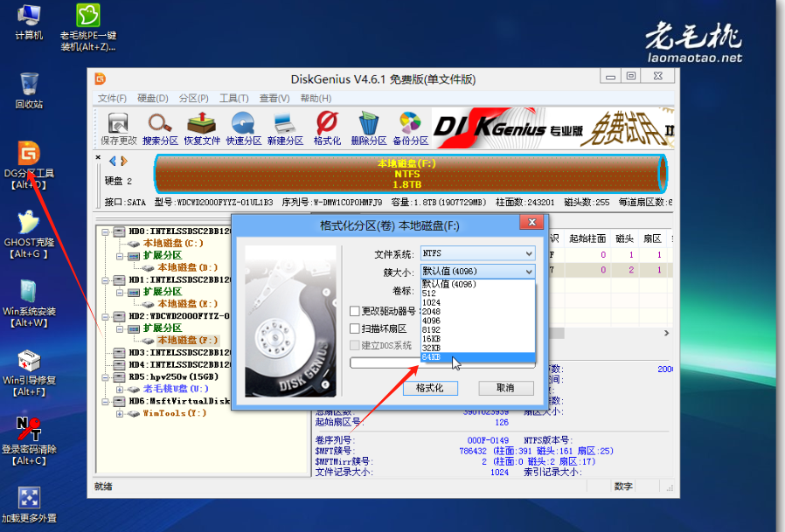
Task: Click the 格式化 button in the dialog
Action: (430, 388)
